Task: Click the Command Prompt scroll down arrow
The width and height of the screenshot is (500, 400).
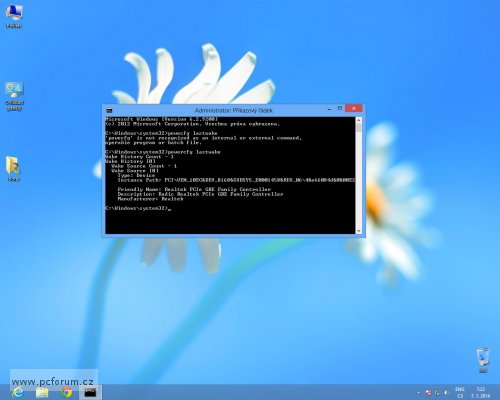Action: click(x=359, y=231)
